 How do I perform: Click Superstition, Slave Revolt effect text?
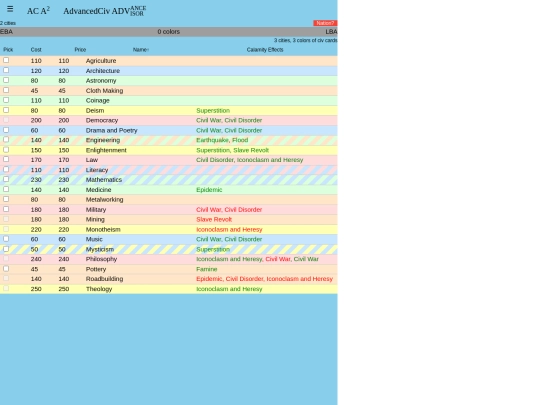coord(232,150)
